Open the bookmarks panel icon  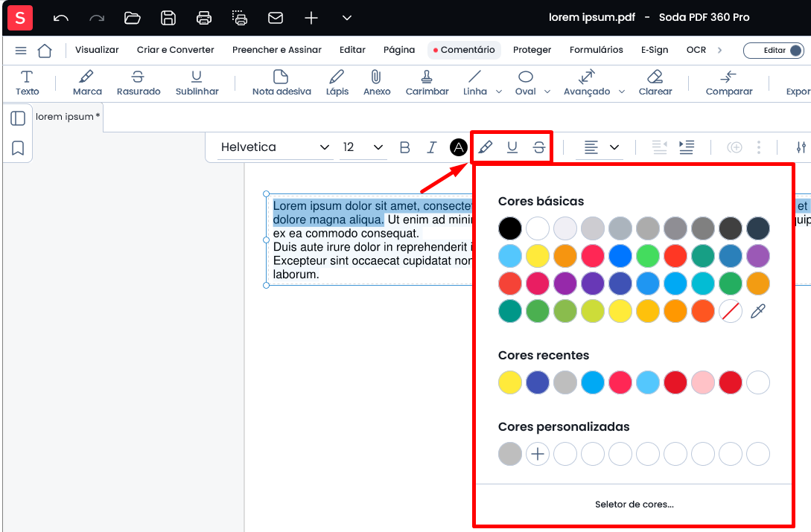(18, 148)
